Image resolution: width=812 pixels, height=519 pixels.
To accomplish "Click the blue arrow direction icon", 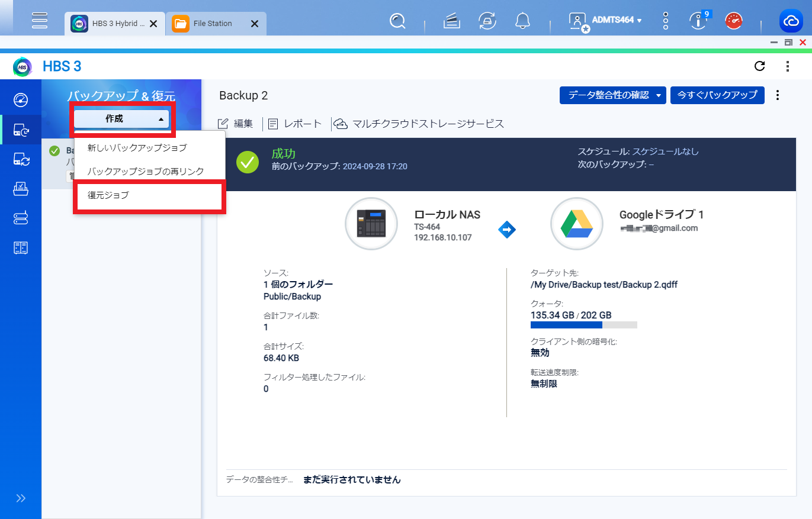I will point(507,229).
